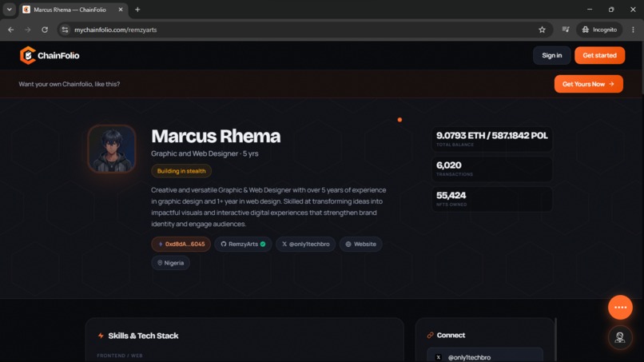Copy wallet address 0xd8dA...6045
This screenshot has width=644, height=362.
click(x=181, y=244)
